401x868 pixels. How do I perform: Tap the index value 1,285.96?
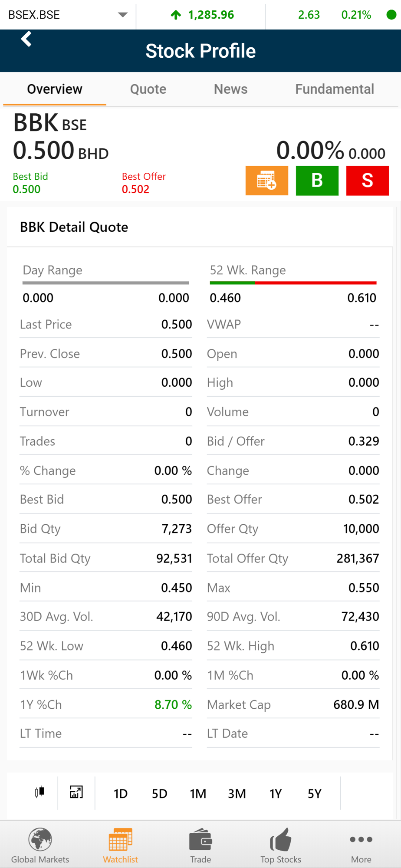211,15
